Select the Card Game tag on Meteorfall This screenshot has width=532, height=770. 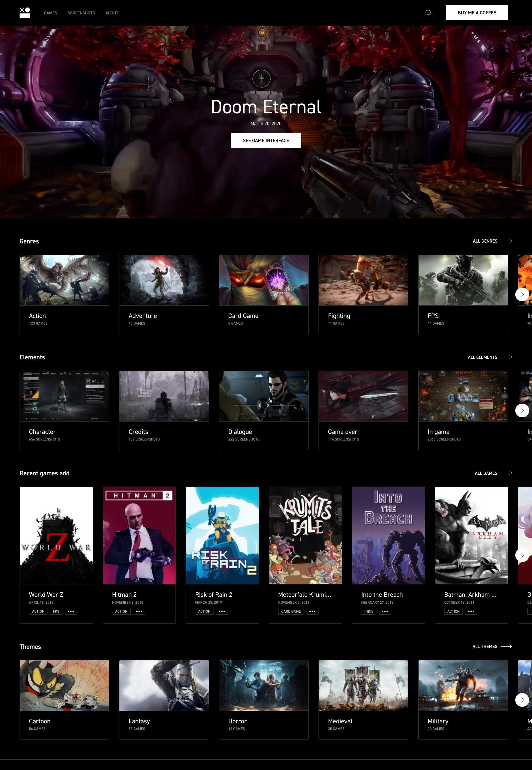coord(291,611)
